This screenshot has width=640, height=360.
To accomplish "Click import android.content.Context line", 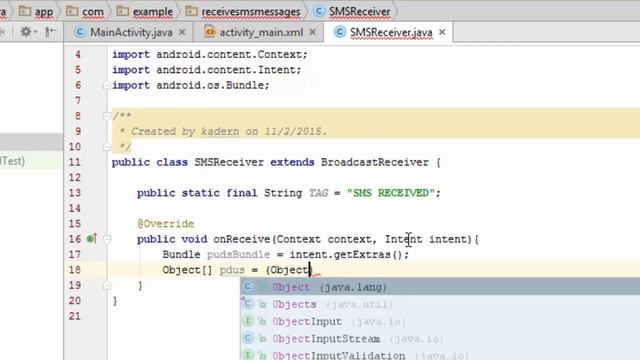I will point(210,54).
